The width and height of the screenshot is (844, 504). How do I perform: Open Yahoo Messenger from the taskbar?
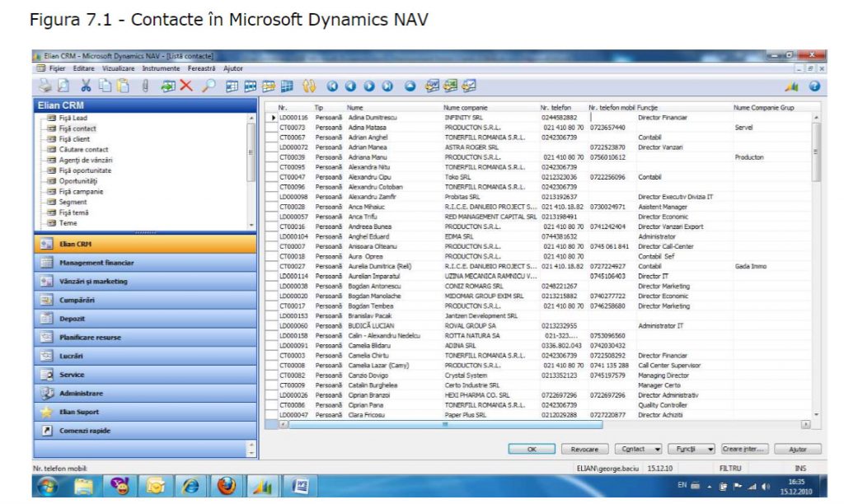[x=119, y=486]
